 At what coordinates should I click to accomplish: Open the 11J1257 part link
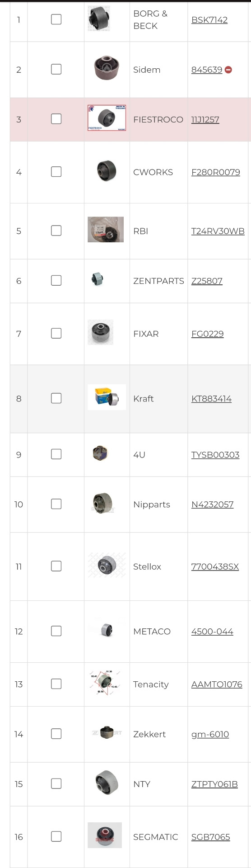click(x=205, y=120)
